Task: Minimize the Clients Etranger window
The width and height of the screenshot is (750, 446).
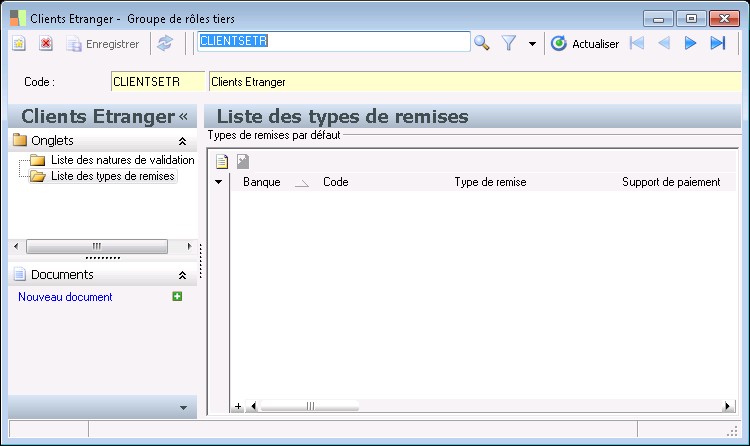Action: (x=658, y=19)
